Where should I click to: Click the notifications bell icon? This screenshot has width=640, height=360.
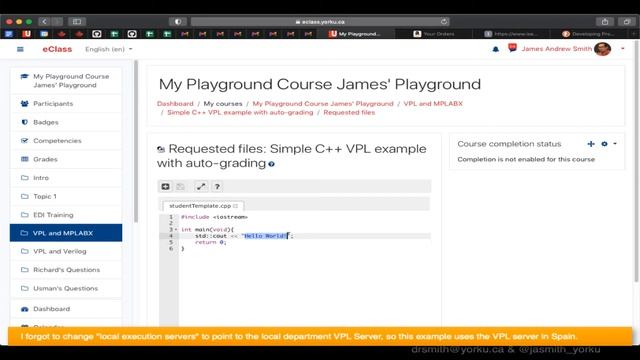(496, 49)
